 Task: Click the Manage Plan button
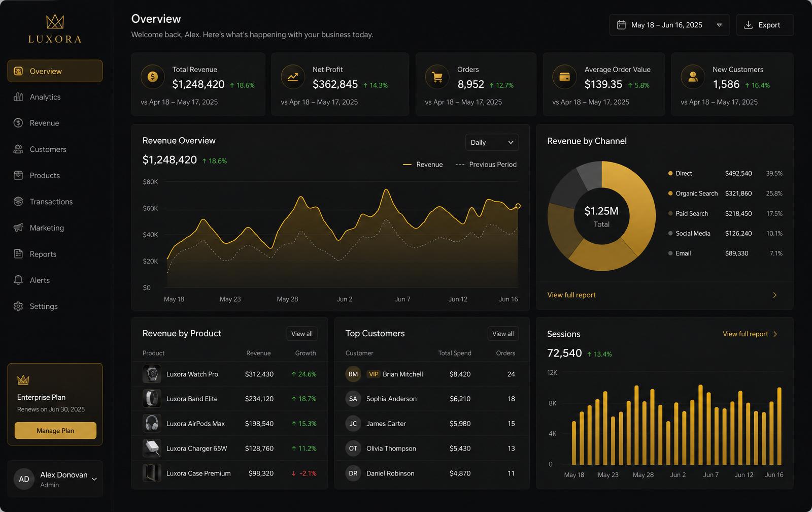tap(55, 431)
